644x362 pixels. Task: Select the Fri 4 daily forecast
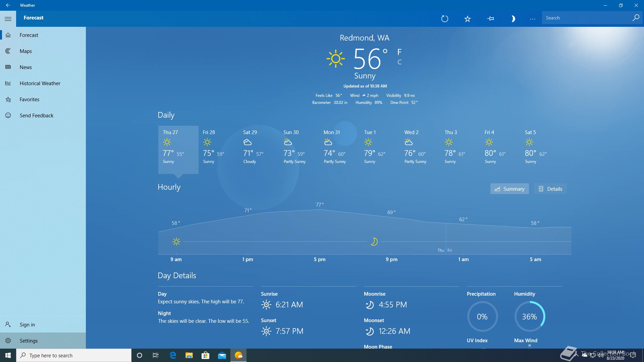(x=500, y=149)
